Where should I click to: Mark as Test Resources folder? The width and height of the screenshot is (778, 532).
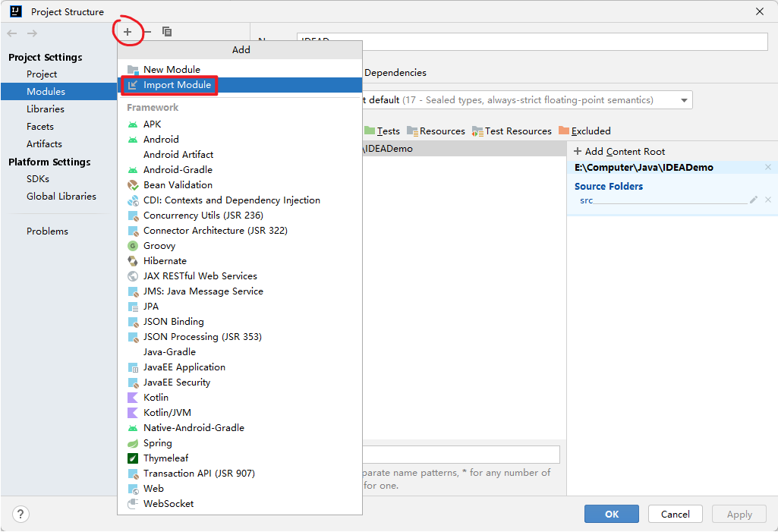(x=512, y=131)
